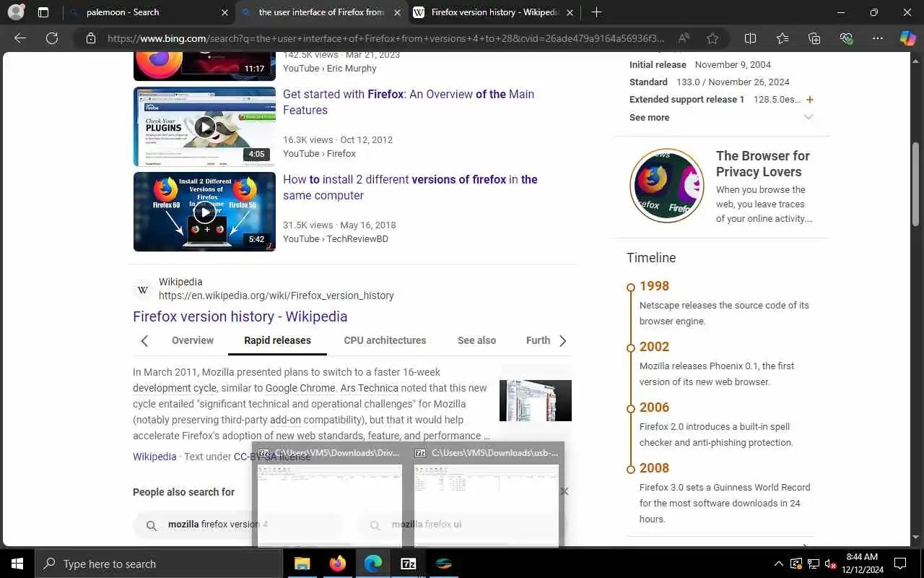This screenshot has width=924, height=578.
Task: Open the Windows Start menu
Action: [x=17, y=564]
